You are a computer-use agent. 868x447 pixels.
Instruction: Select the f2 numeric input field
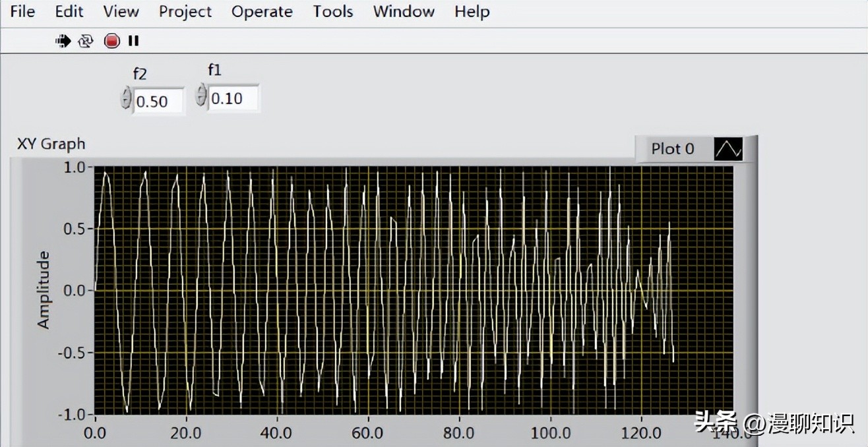[x=158, y=101]
